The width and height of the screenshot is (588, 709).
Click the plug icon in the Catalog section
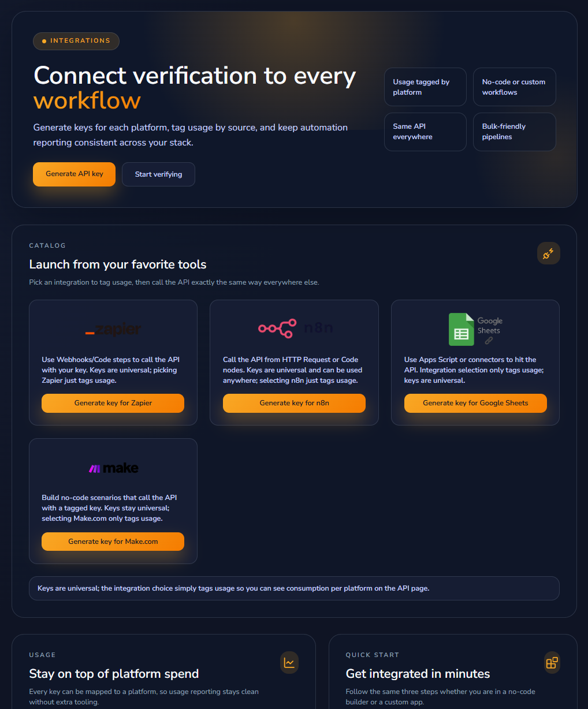point(548,253)
